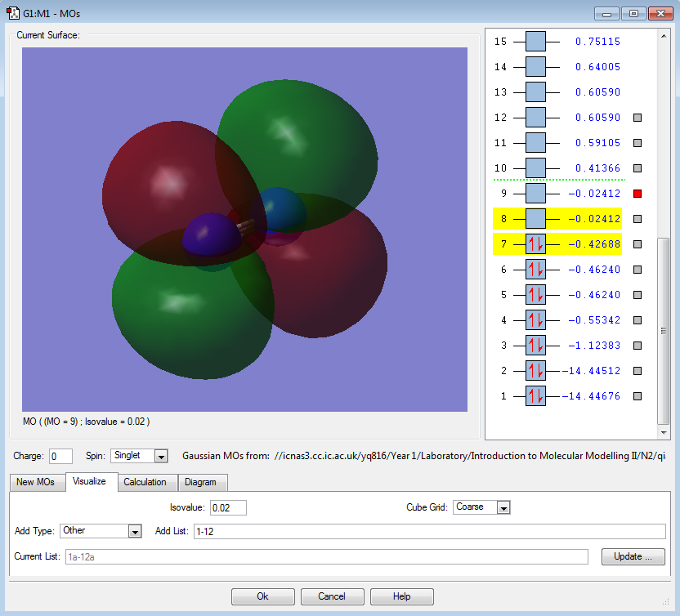Click the orbital 5 paired electrons box
Image resolution: width=680 pixels, height=616 pixels.
[x=535, y=295]
